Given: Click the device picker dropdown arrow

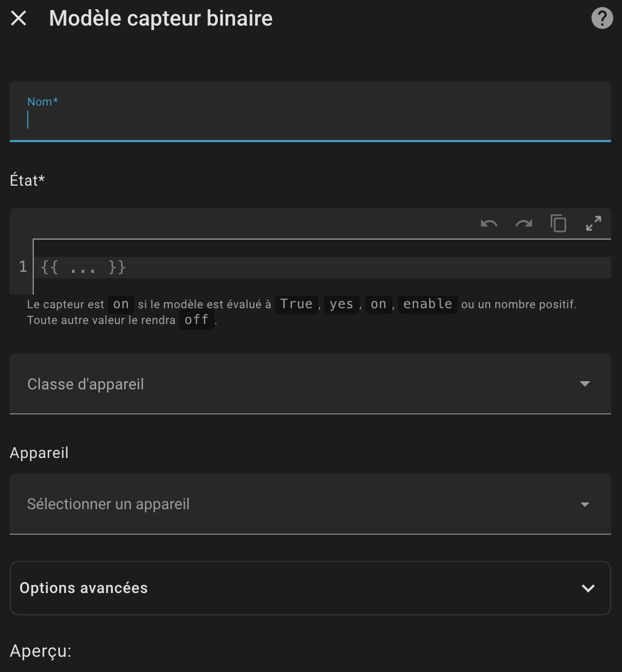Looking at the screenshot, I should pyautogui.click(x=584, y=504).
